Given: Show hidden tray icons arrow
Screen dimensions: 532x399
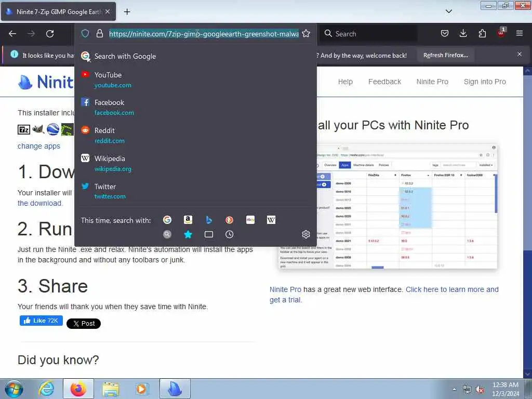Looking at the screenshot, I should pyautogui.click(x=454, y=390).
